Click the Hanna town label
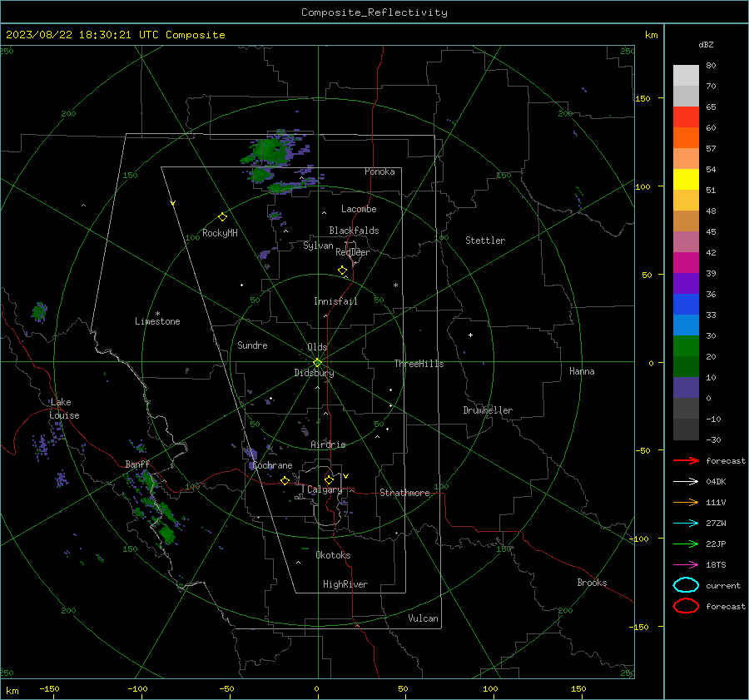This screenshot has width=749, height=700. 582,371
